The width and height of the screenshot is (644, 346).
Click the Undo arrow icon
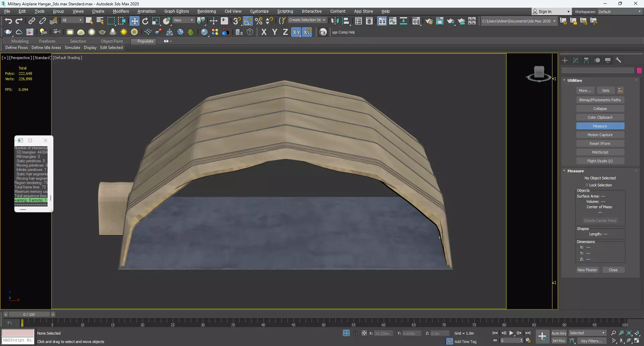[x=8, y=21]
